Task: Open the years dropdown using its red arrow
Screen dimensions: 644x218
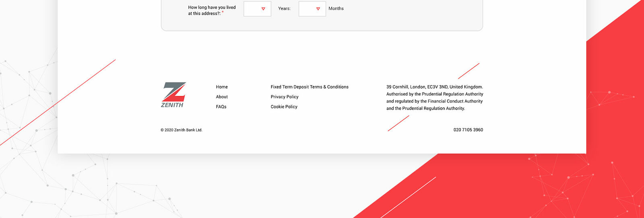Action: tap(263, 9)
